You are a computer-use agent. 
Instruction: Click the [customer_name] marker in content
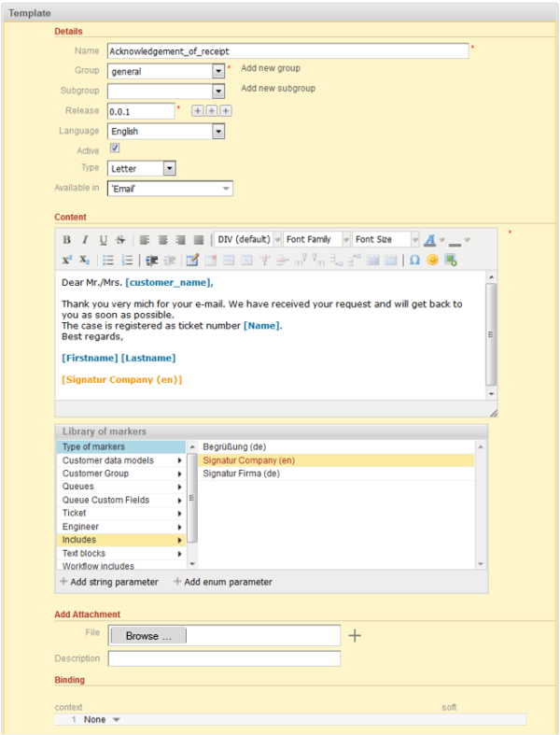(168, 283)
